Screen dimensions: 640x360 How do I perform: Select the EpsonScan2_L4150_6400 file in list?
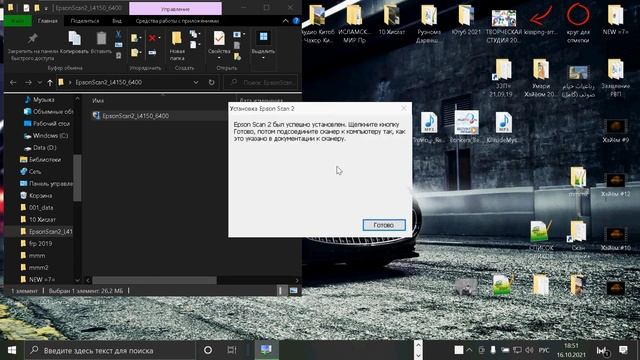136,116
